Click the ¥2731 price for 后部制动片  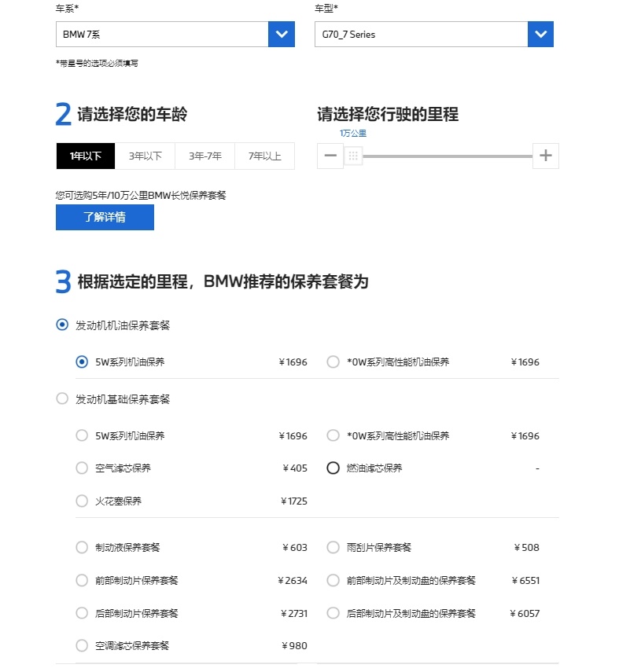pyautogui.click(x=294, y=613)
